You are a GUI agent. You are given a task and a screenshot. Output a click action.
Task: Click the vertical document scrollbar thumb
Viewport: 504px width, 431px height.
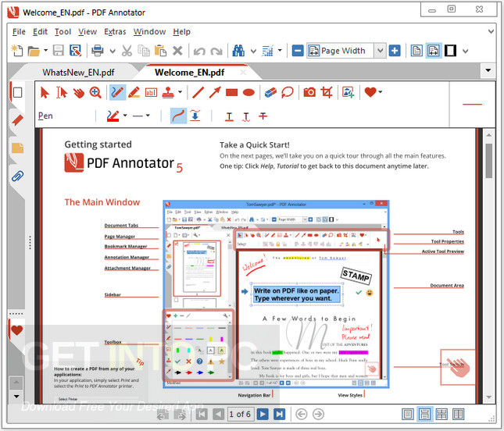489,161
